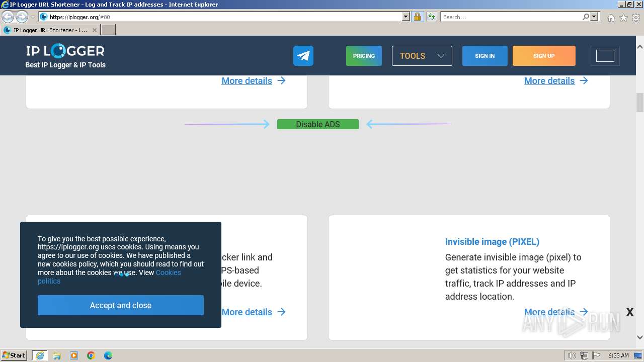The image size is (644, 362).
Task: Click the volume speaker tray icon
Action: click(x=572, y=355)
